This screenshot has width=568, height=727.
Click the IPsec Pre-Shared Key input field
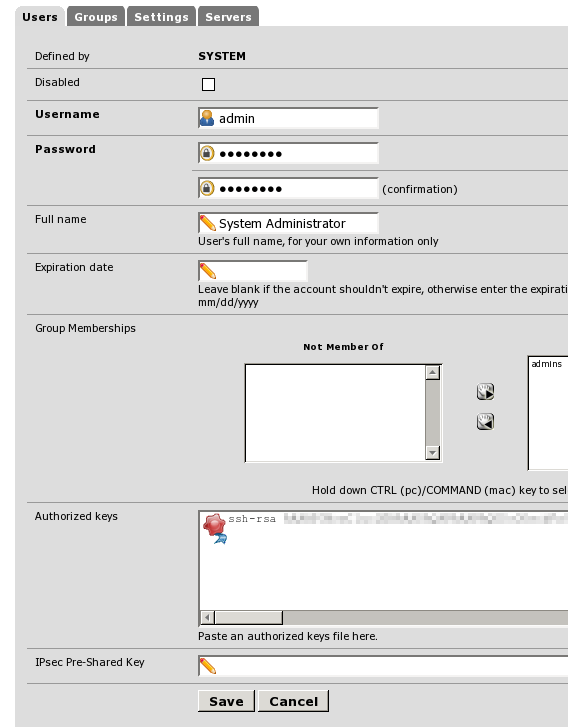[384, 666]
